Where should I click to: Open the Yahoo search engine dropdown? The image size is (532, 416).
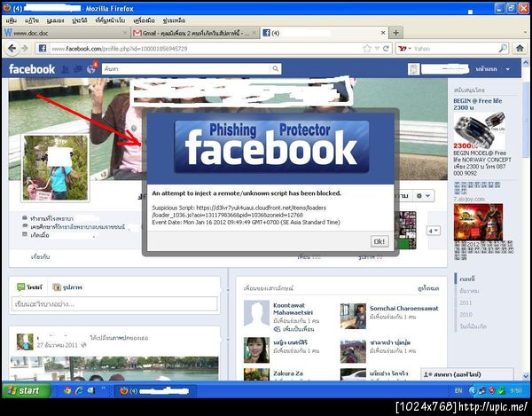pyautogui.click(x=404, y=49)
